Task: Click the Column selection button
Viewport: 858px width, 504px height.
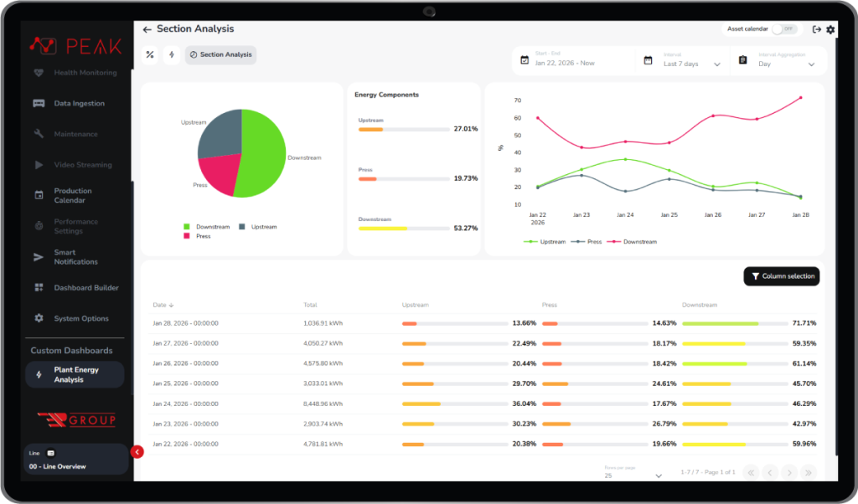Action: [x=781, y=275]
